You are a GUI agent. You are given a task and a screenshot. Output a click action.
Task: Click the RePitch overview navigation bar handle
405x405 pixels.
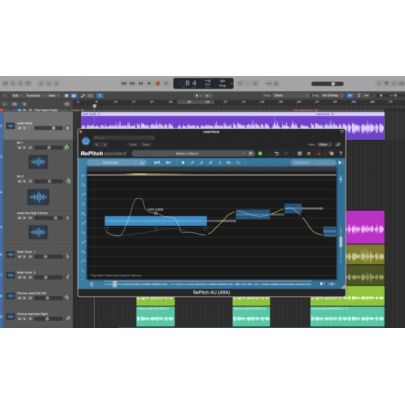click(x=114, y=284)
